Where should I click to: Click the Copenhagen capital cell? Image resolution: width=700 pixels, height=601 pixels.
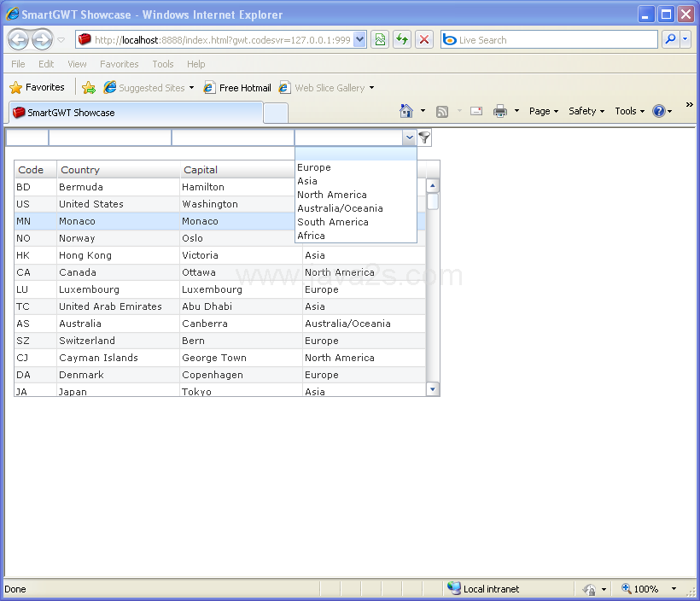241,375
